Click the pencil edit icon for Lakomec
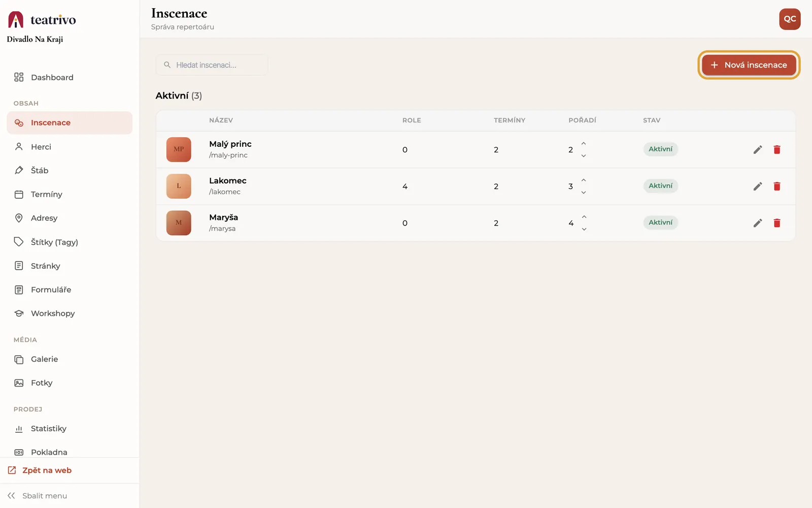Image resolution: width=812 pixels, height=508 pixels. coord(758,186)
